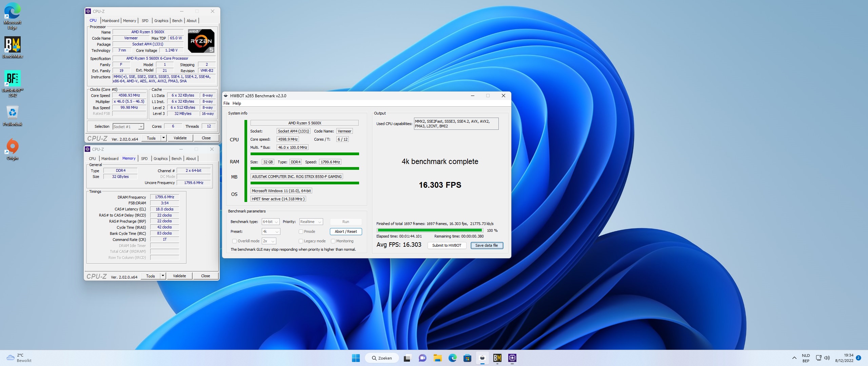Click top CPU-Z window title icon
Image resolution: width=868 pixels, height=366 pixels.
[x=88, y=11]
